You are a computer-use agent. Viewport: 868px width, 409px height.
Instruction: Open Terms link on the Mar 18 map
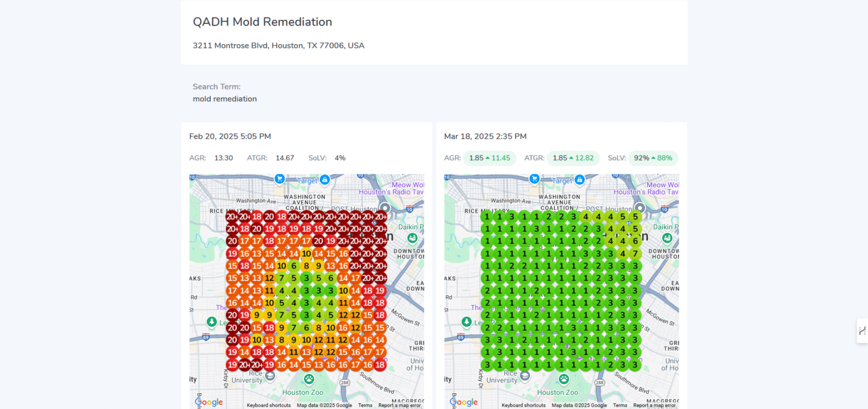pos(620,405)
